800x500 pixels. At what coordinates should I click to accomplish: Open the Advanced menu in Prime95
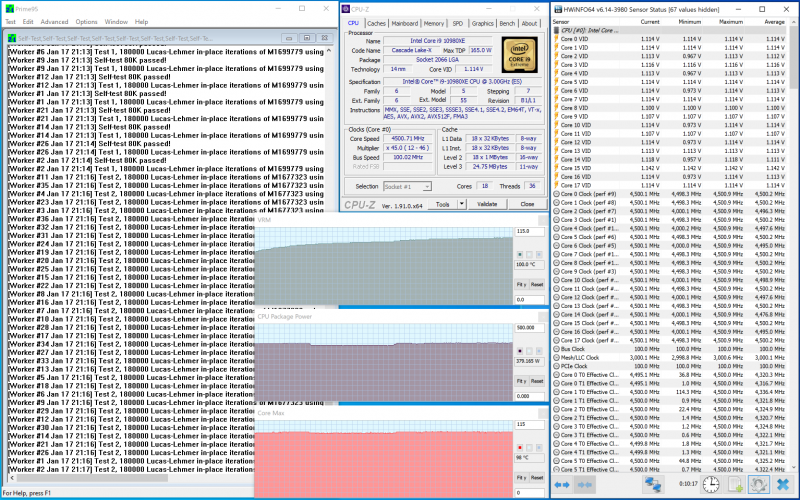tap(54, 22)
